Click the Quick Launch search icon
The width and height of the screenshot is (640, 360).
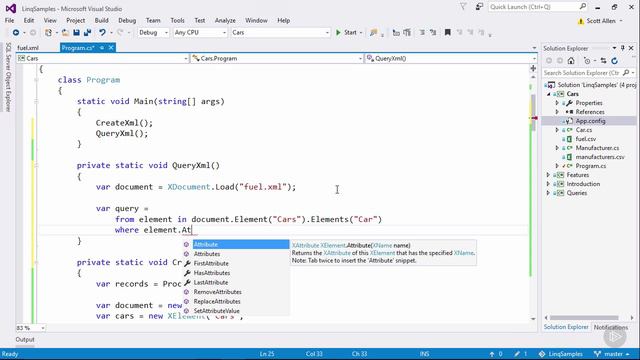point(582,7)
